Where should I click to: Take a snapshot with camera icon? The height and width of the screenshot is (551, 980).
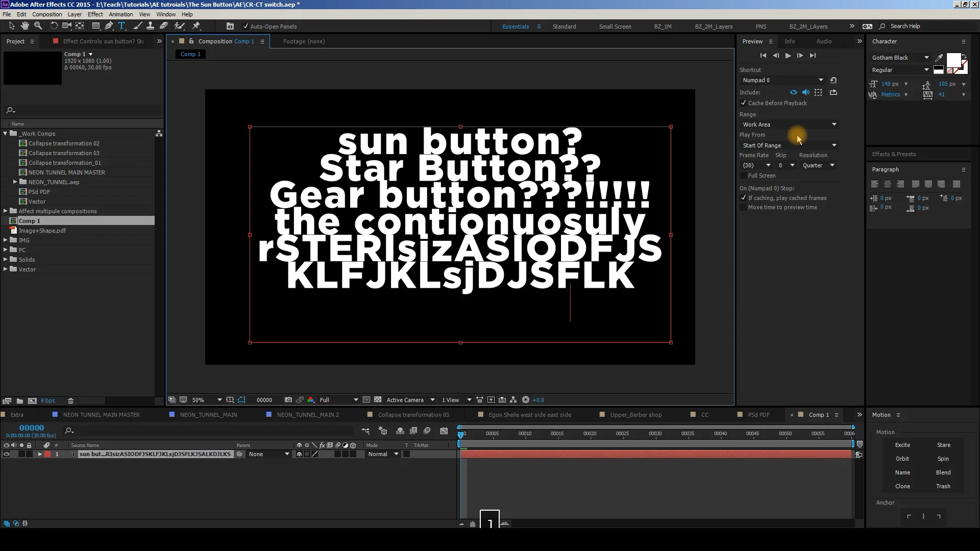tap(288, 400)
